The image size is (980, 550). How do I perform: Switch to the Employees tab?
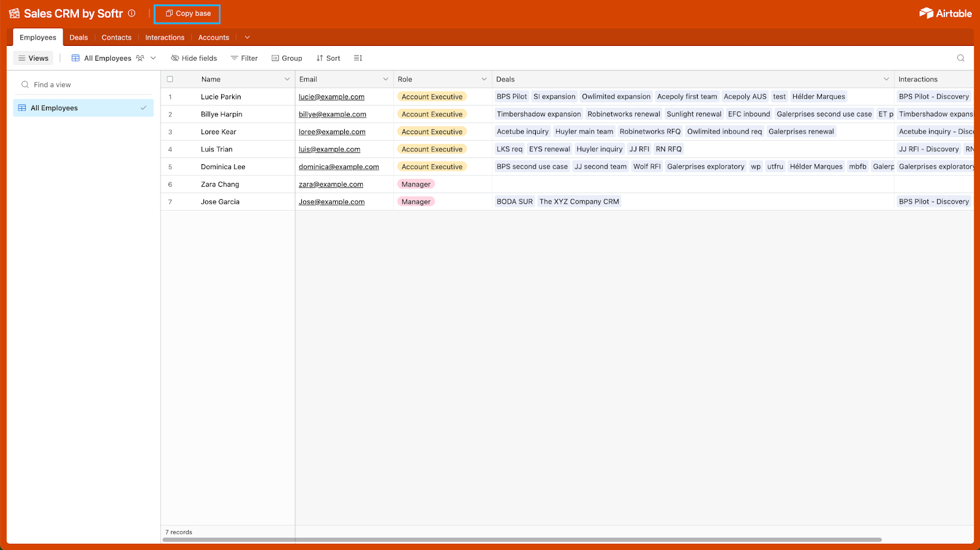[38, 37]
